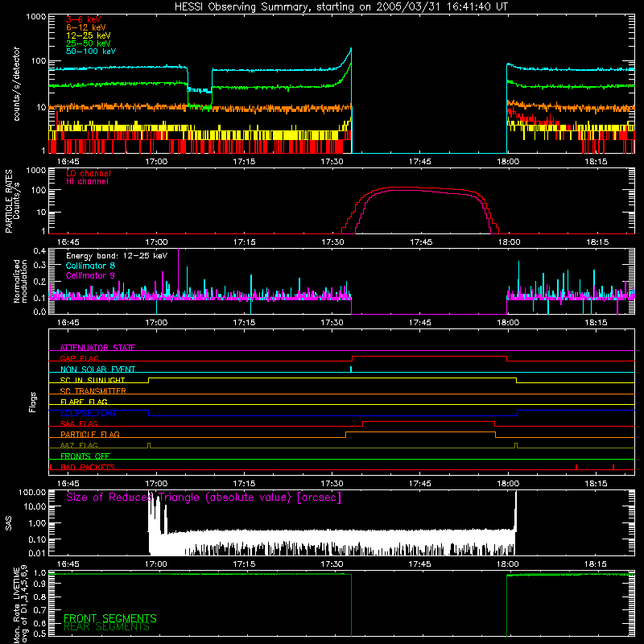This screenshot has height=644, width=644.
Task: Select the NON_SOLAR_EVENT flag label
Action: (x=97, y=369)
